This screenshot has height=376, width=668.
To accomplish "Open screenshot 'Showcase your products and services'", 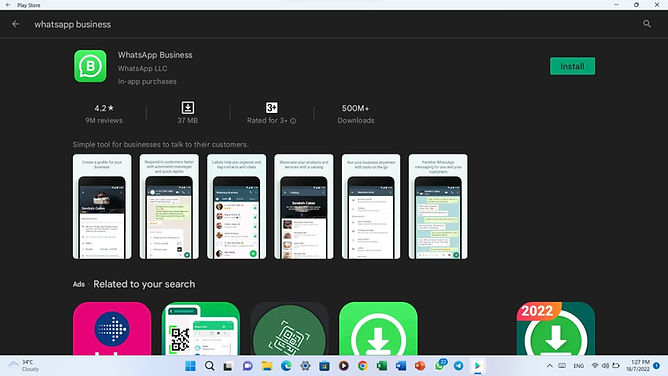I will pos(304,207).
